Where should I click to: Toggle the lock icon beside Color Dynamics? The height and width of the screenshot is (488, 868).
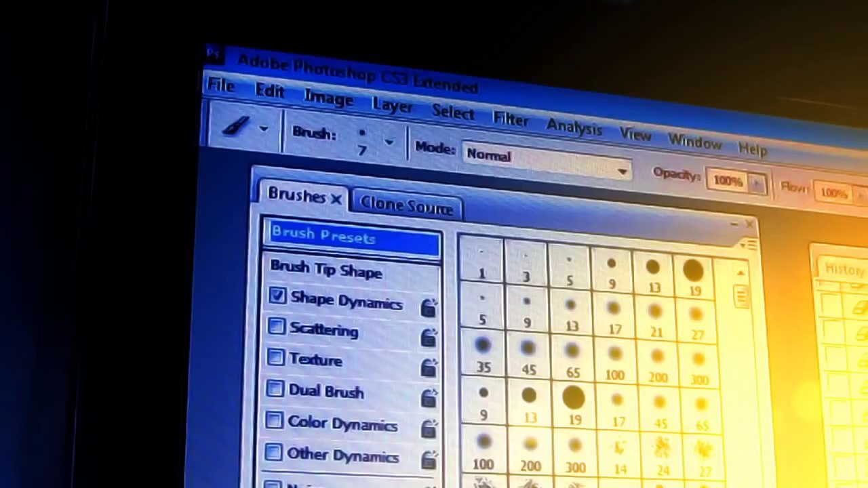[x=429, y=428]
